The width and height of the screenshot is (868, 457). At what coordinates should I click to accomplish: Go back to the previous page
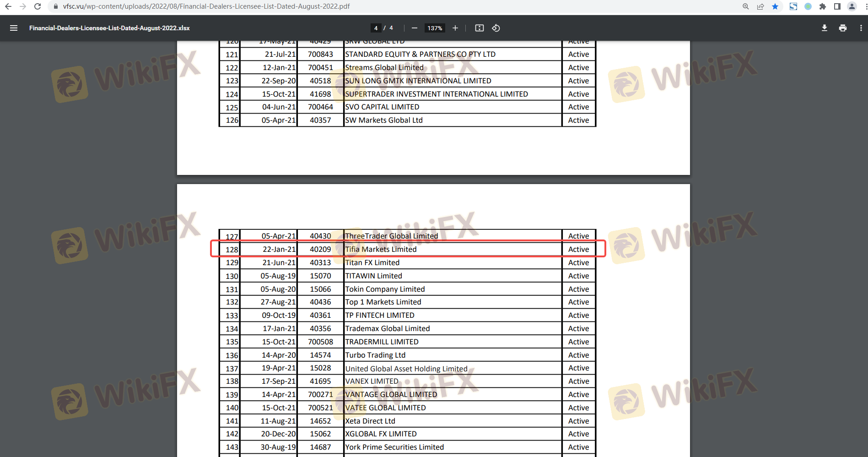tap(8, 6)
